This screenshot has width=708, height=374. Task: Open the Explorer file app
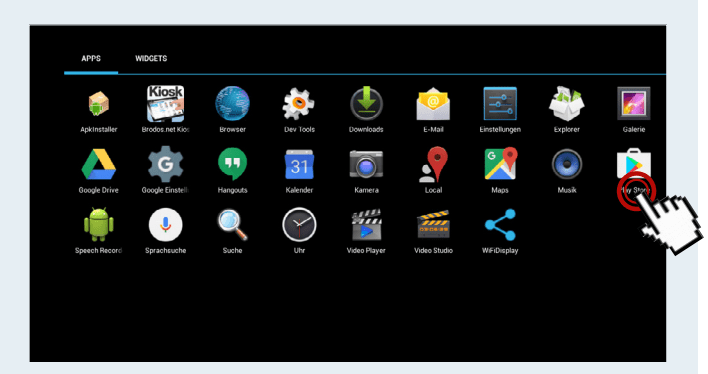tap(567, 103)
